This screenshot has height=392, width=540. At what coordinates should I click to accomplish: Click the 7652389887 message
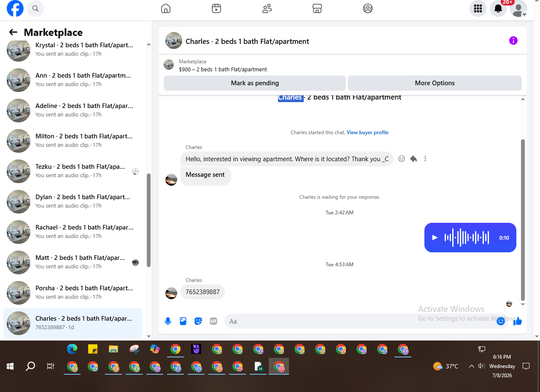pos(202,292)
